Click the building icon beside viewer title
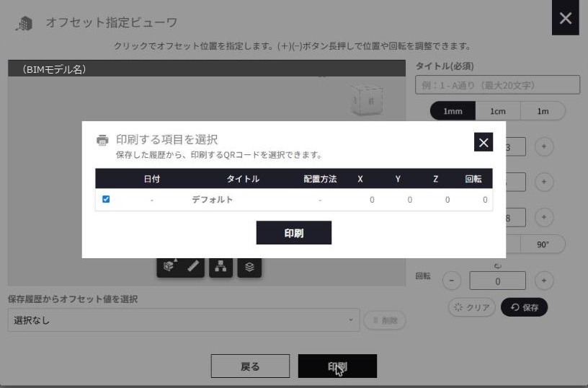 click(x=24, y=23)
